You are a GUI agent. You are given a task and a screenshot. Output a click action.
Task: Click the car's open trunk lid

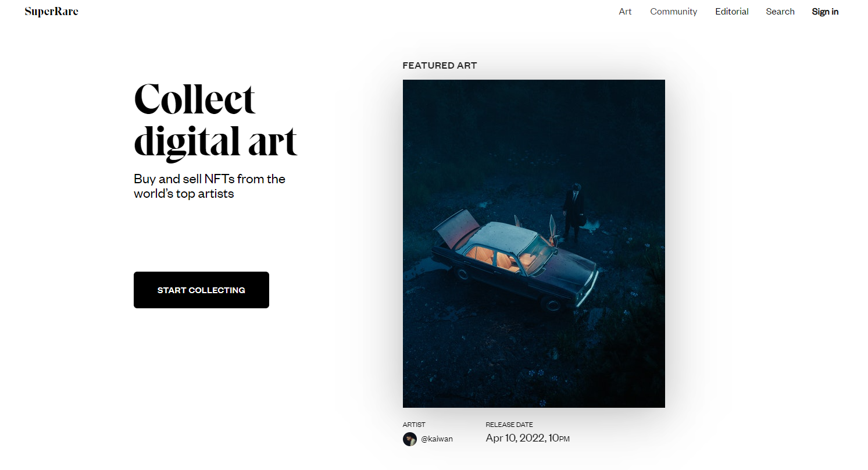point(456,227)
